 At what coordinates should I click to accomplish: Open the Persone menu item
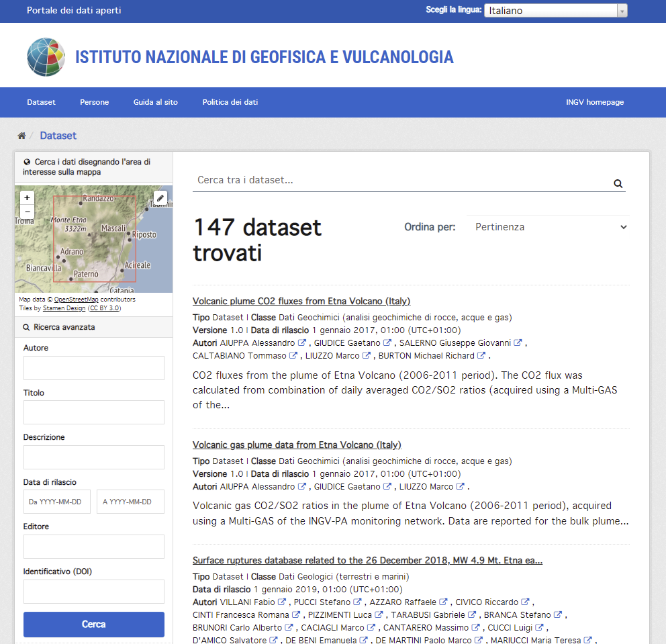click(x=94, y=102)
